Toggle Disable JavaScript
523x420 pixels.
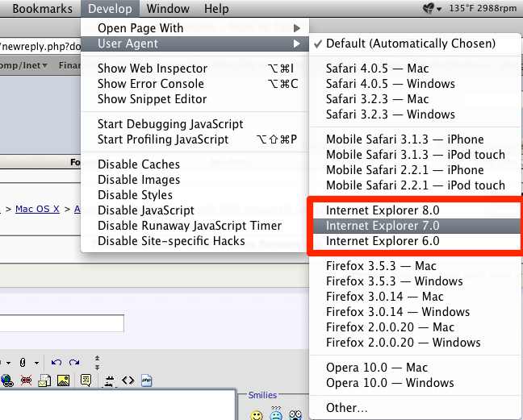click(x=195, y=210)
